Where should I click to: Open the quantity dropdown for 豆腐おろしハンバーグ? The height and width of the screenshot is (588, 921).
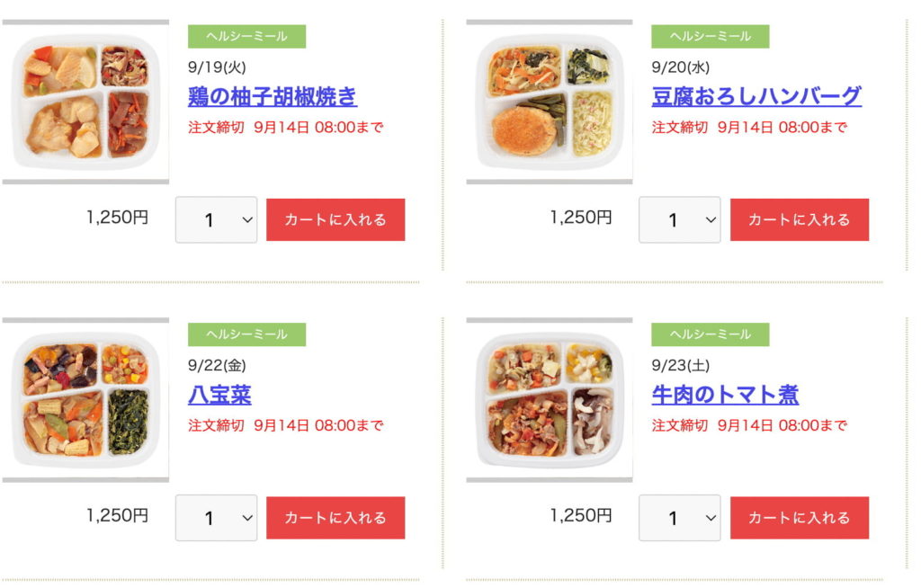[x=680, y=218]
